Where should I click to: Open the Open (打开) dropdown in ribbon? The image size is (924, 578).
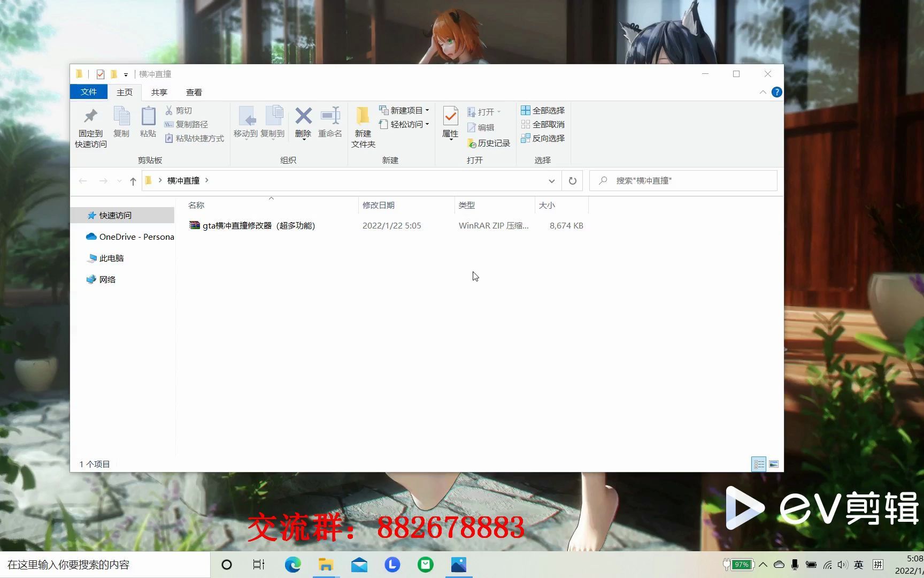pyautogui.click(x=484, y=112)
